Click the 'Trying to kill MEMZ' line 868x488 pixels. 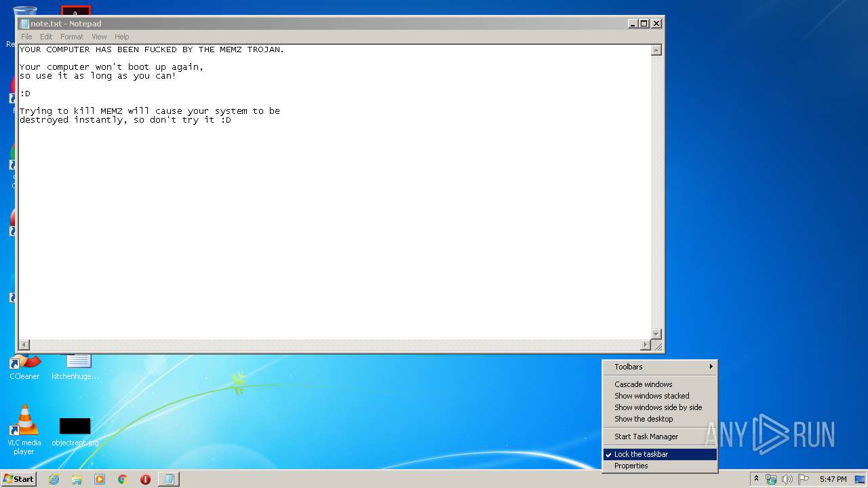tap(150, 111)
